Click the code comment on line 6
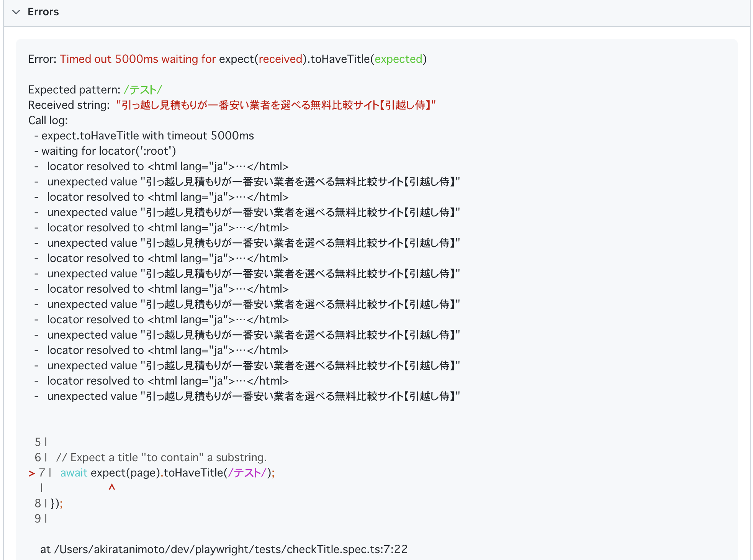The height and width of the screenshot is (560, 753). tap(161, 457)
